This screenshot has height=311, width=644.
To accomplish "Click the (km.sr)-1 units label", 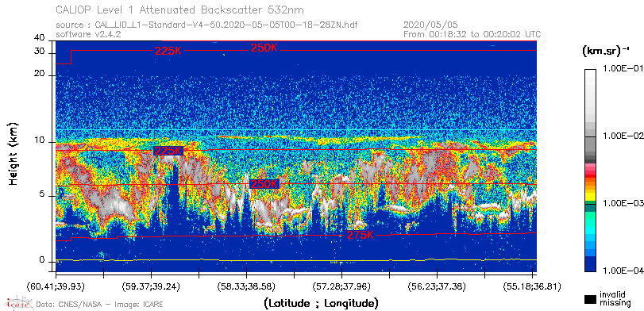I will pyautogui.click(x=606, y=52).
